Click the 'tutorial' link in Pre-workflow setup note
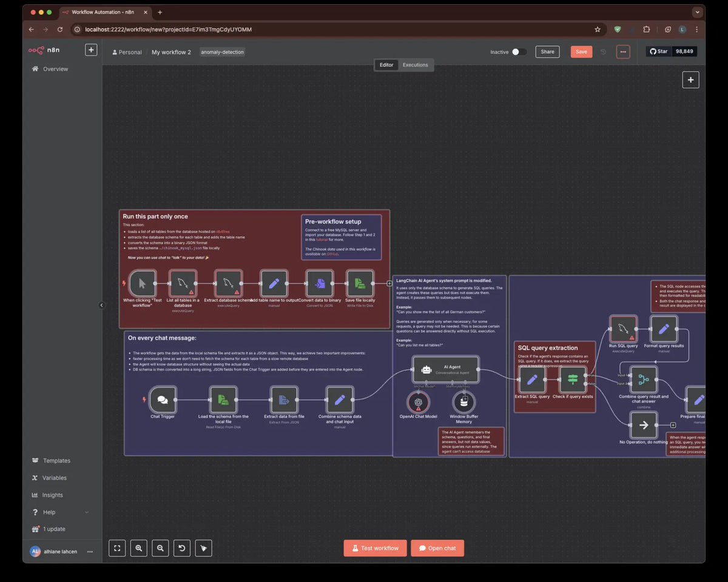Screen dimensions: 728x582 (x=322, y=239)
